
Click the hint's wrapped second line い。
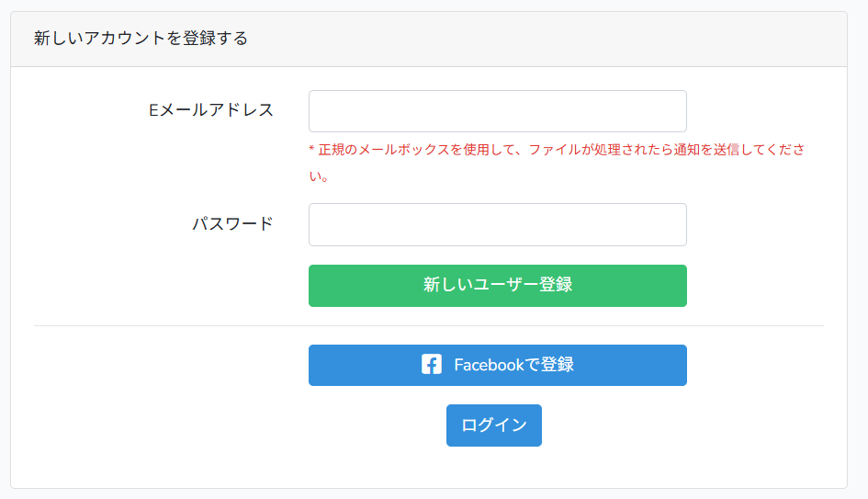pyautogui.click(x=319, y=176)
